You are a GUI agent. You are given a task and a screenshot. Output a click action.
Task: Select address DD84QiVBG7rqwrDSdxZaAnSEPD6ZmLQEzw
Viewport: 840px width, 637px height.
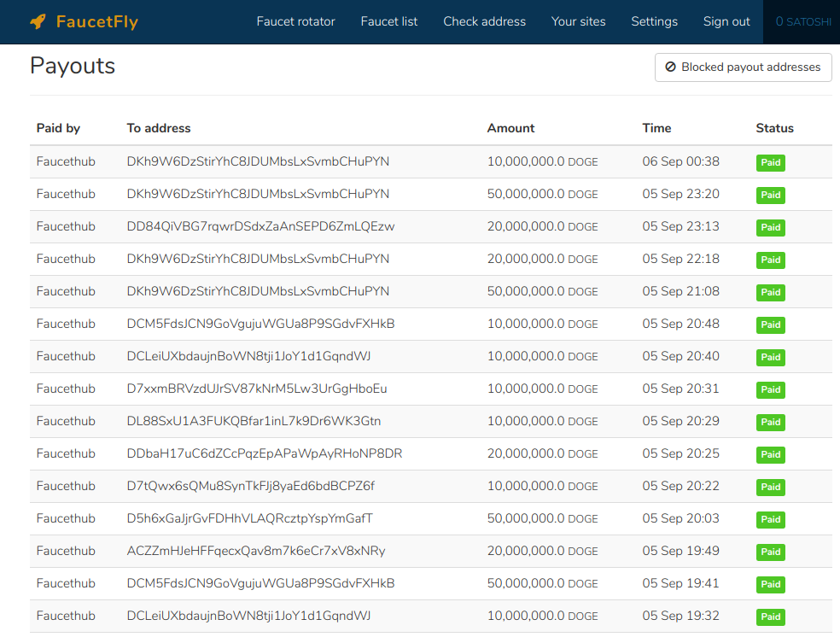click(260, 226)
